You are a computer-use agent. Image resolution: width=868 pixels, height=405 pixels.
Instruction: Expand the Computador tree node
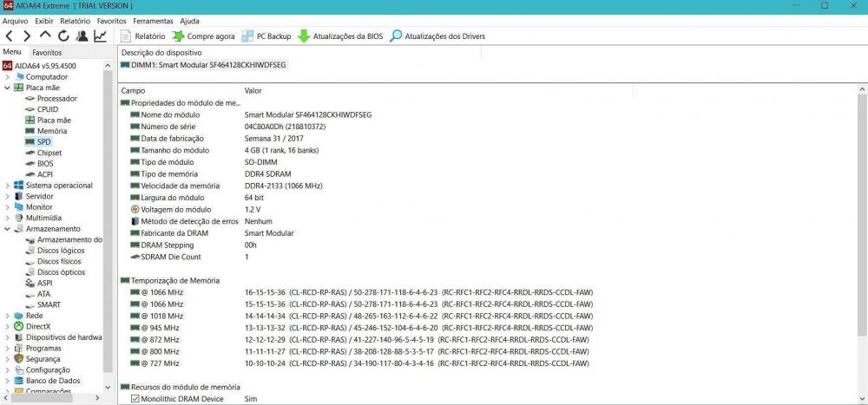7,77
